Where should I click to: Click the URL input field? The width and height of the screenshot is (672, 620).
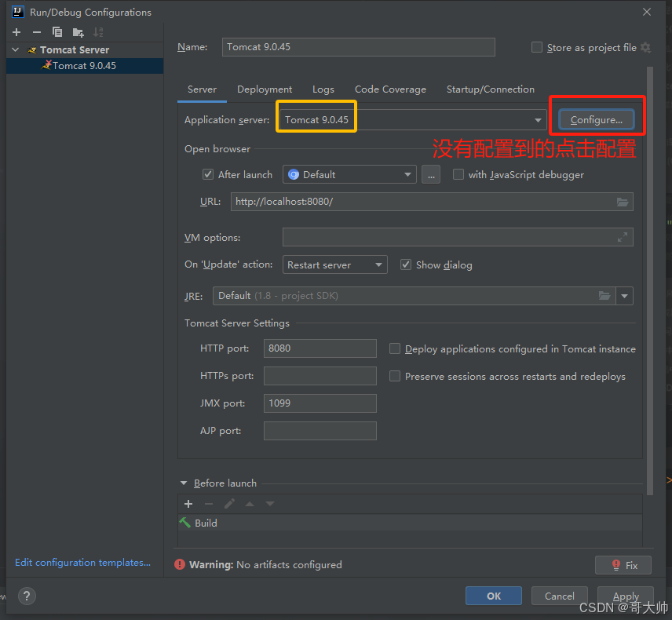click(x=432, y=202)
